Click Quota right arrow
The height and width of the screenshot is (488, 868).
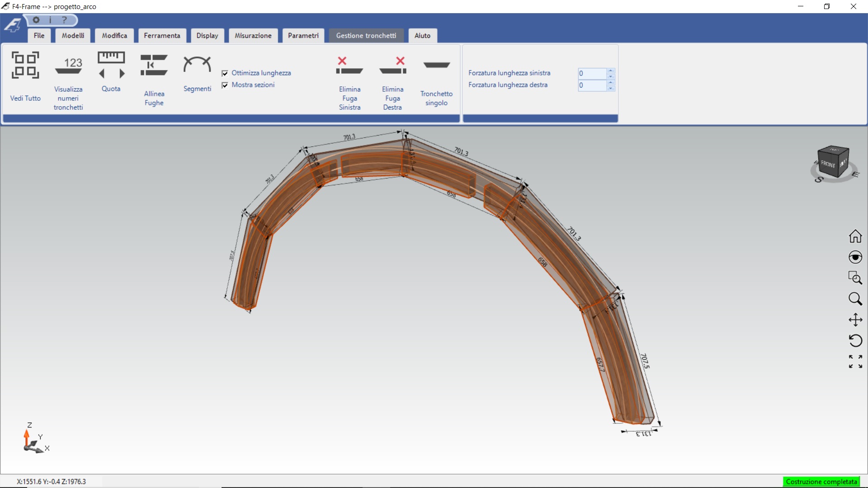122,74
